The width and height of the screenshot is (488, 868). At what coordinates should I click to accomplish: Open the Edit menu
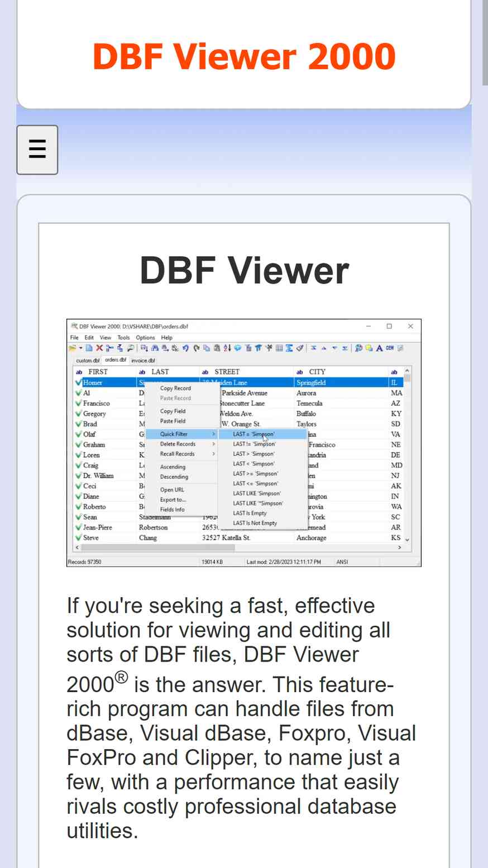click(89, 338)
